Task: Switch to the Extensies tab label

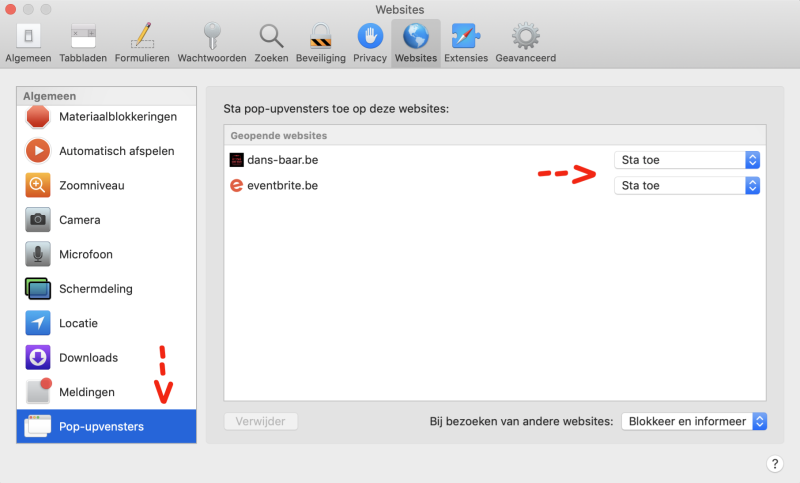Action: (x=466, y=58)
